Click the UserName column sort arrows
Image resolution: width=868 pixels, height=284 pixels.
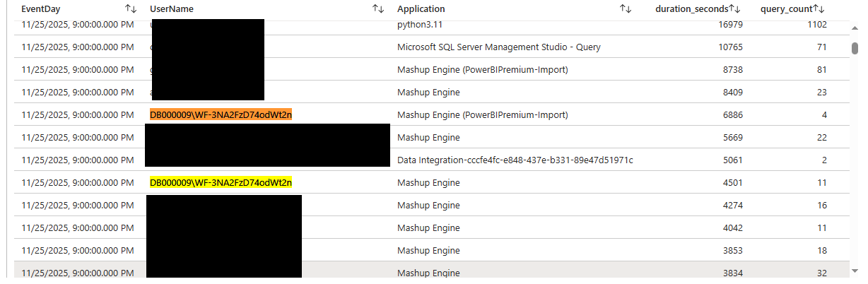pos(378,9)
